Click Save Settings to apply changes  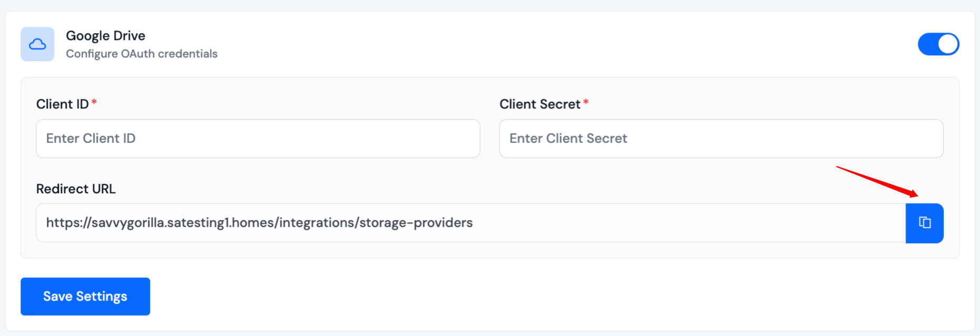click(85, 296)
